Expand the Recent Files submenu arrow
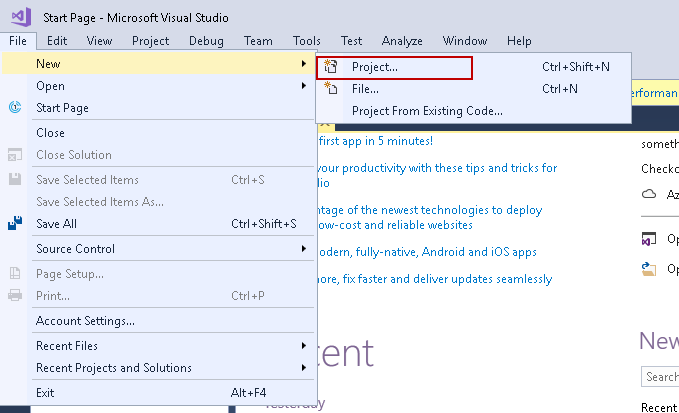This screenshot has width=679, height=413. 304,346
